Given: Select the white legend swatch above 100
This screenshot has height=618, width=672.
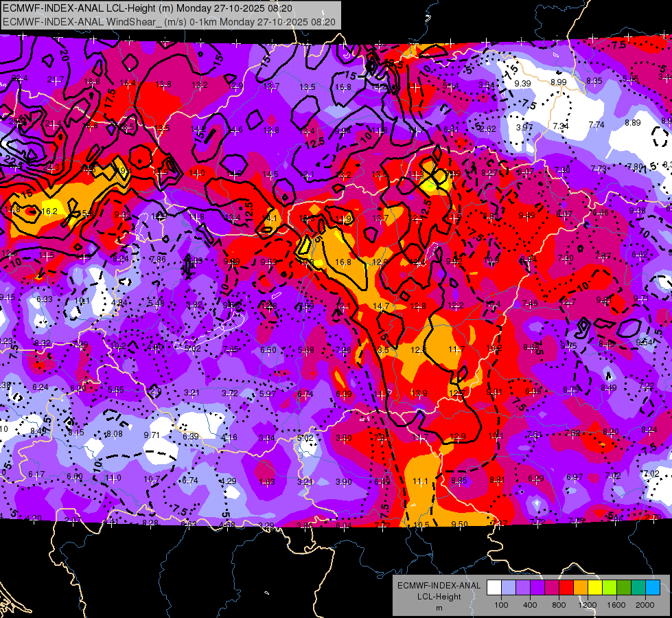Looking at the screenshot, I should coord(494,588).
